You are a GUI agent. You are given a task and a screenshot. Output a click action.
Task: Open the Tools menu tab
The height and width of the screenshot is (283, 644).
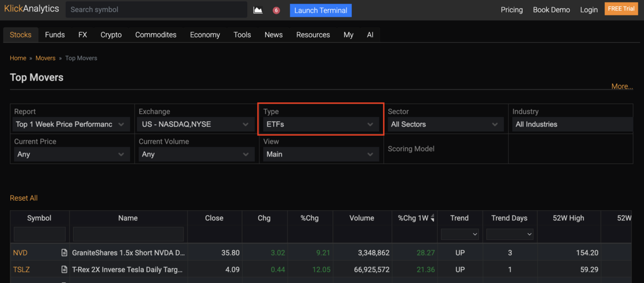pos(242,35)
